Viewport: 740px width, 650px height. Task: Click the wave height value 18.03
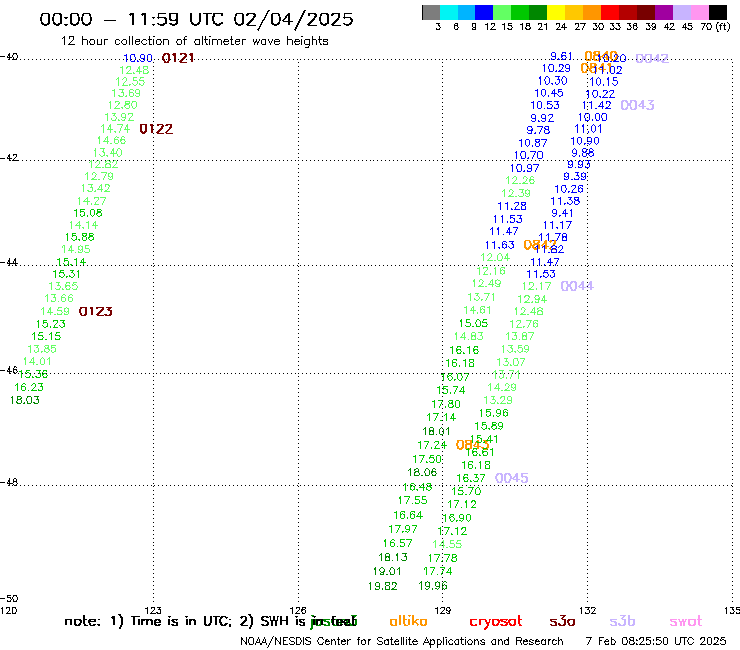tap(25, 400)
